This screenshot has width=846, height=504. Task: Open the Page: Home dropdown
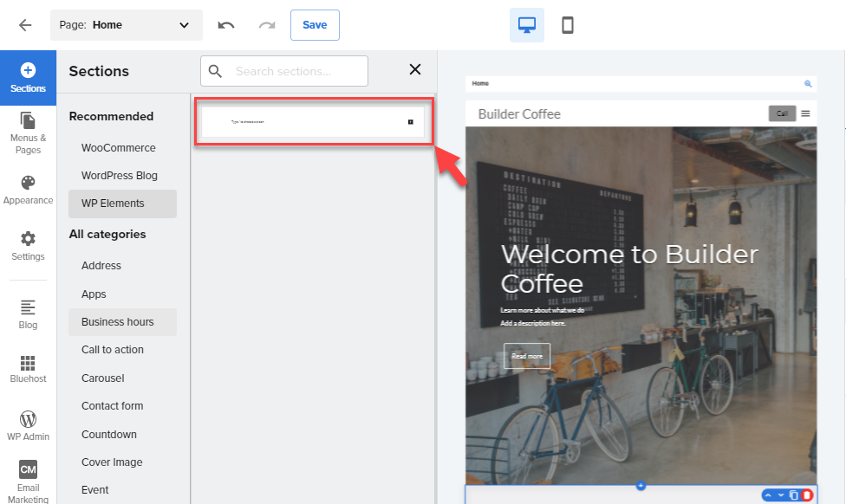[x=127, y=25]
